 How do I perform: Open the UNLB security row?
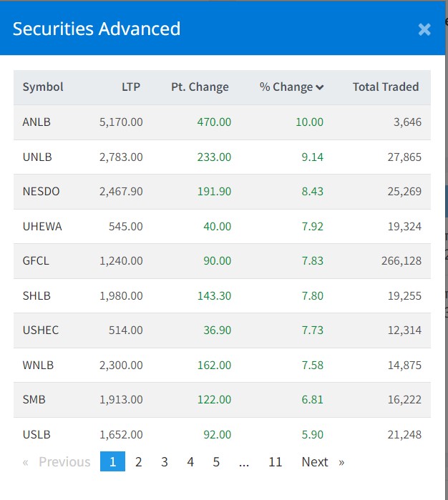[37, 157]
